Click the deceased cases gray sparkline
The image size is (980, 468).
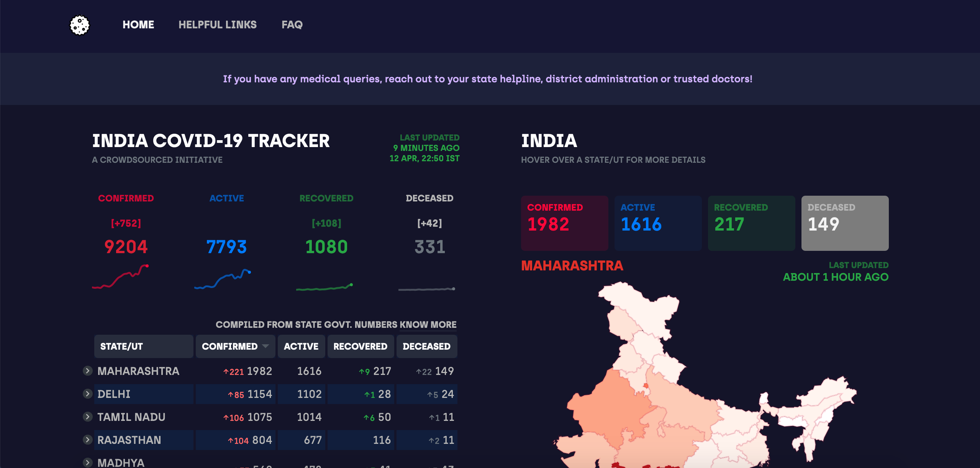(x=427, y=289)
